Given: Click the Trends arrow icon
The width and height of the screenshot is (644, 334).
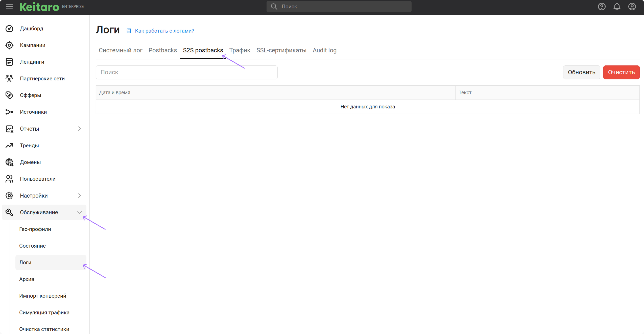Looking at the screenshot, I should 9,146.
